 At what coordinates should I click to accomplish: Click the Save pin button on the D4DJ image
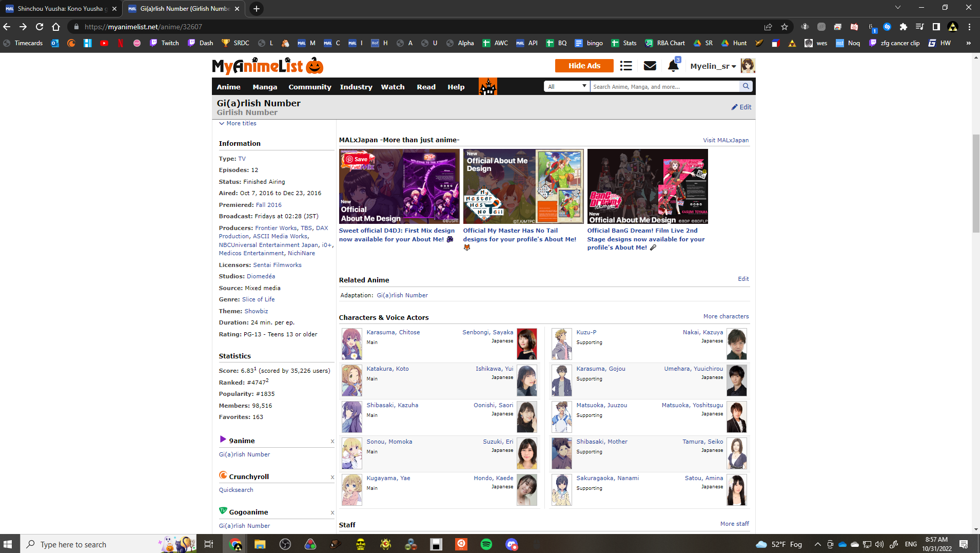coord(357,159)
